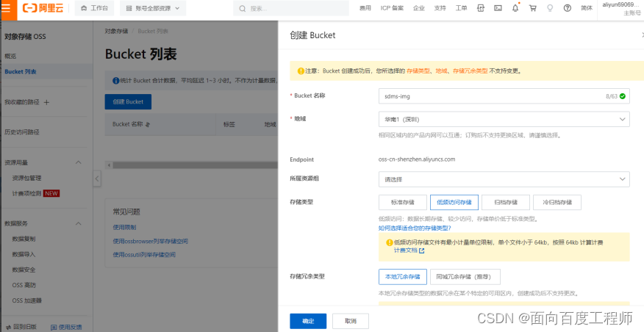Open the 工单 menu
Image resolution: width=644 pixels, height=332 pixels.
(461, 8)
